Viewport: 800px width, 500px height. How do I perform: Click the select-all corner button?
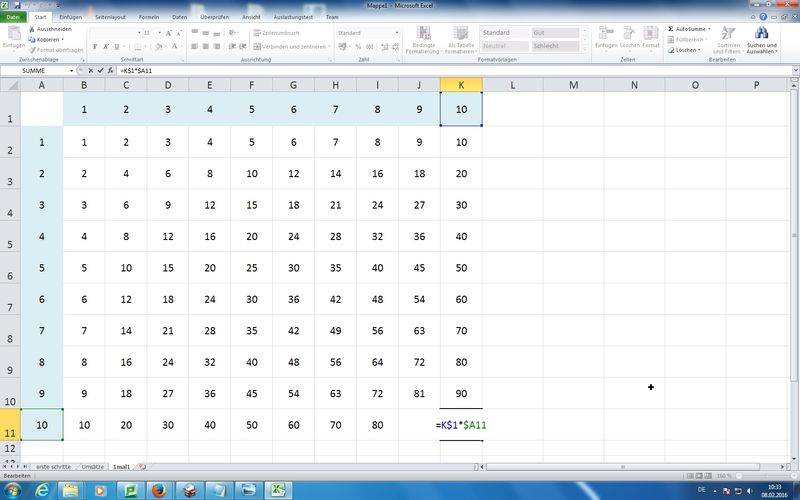coord(10,85)
